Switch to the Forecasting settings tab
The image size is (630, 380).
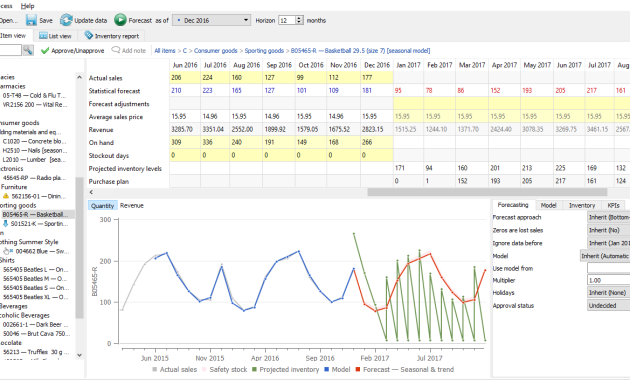513,205
